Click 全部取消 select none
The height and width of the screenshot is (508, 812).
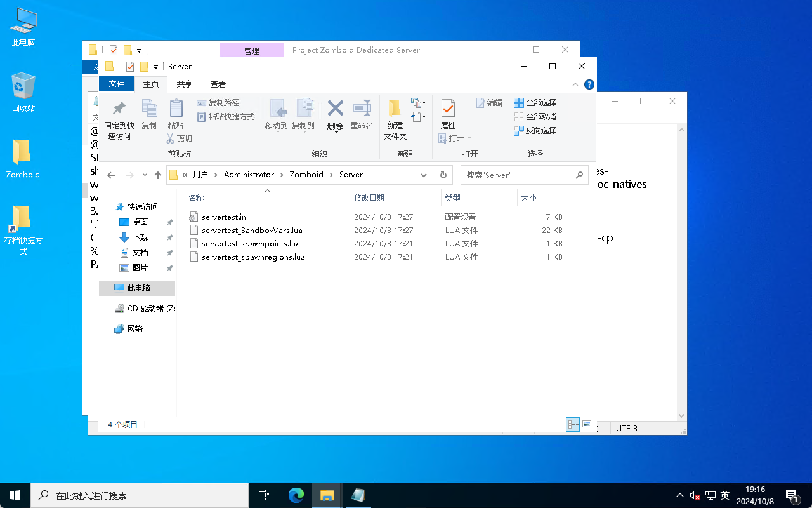[x=535, y=117]
